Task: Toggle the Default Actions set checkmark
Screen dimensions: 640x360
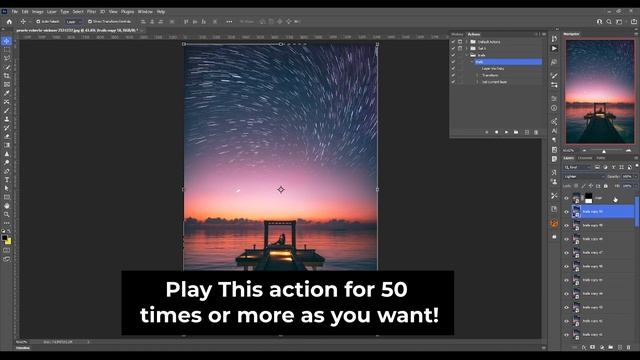Action: [x=453, y=42]
